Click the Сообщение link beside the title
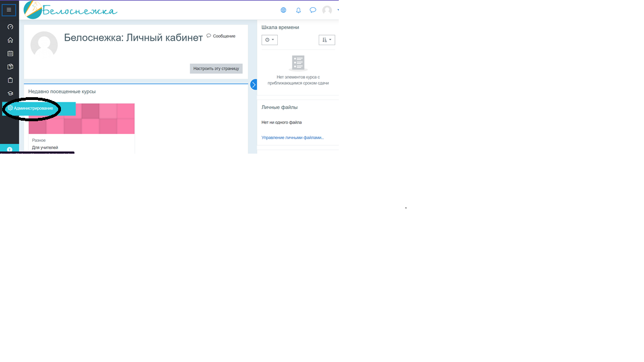The width and height of the screenshot is (644, 362). point(221,36)
